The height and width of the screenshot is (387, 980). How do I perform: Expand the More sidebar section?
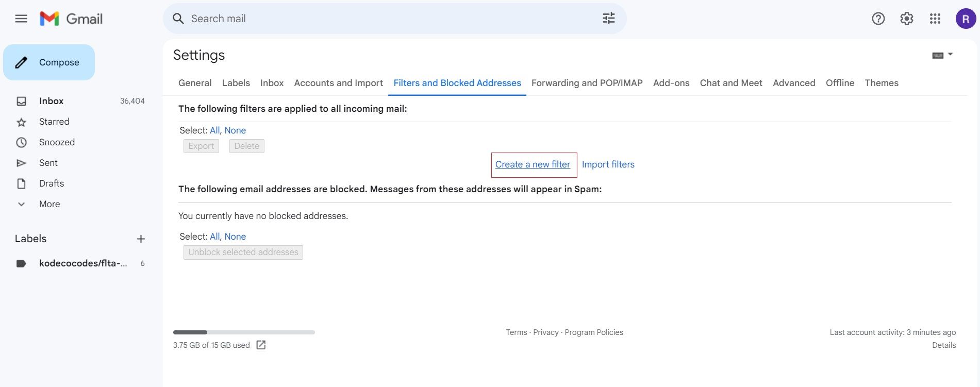click(49, 204)
